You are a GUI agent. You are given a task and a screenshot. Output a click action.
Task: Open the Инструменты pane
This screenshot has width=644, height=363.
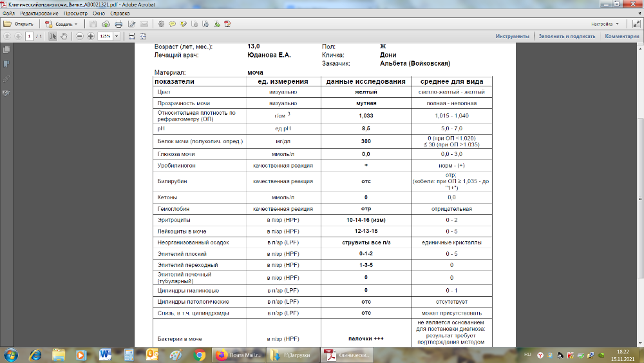pos(512,36)
